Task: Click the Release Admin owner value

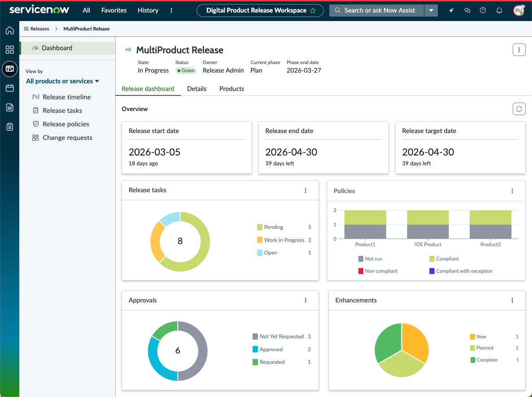Action: (x=223, y=70)
